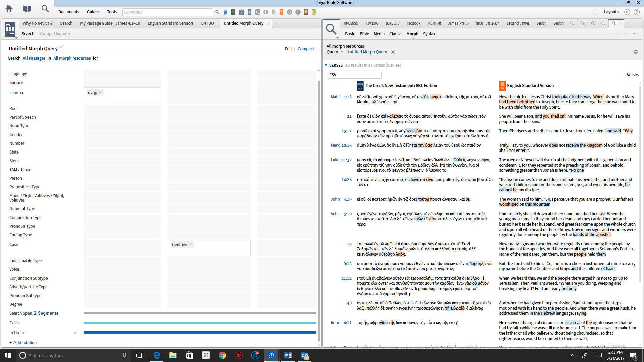The height and width of the screenshot is (362, 644).
Task: Open the Home page icon
Action: [9, 9]
